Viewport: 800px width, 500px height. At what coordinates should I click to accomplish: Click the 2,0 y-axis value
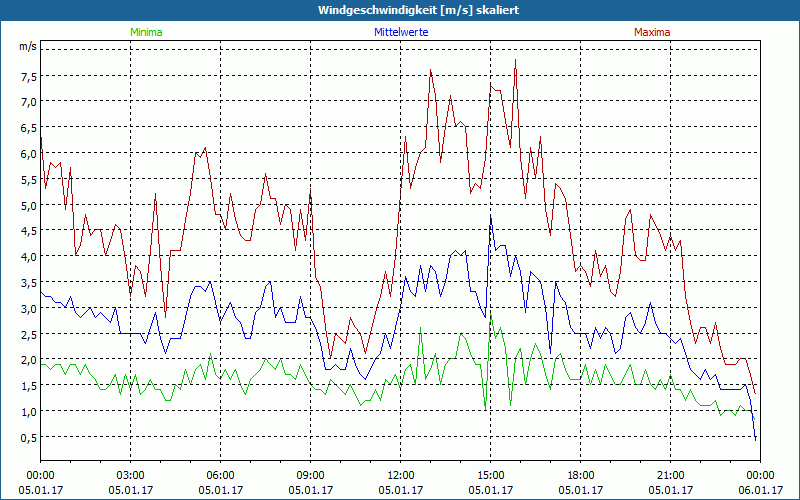coord(28,360)
